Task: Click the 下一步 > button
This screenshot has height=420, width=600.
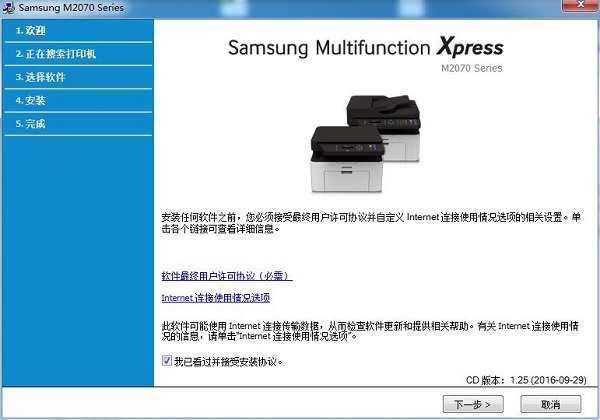Action: (473, 404)
